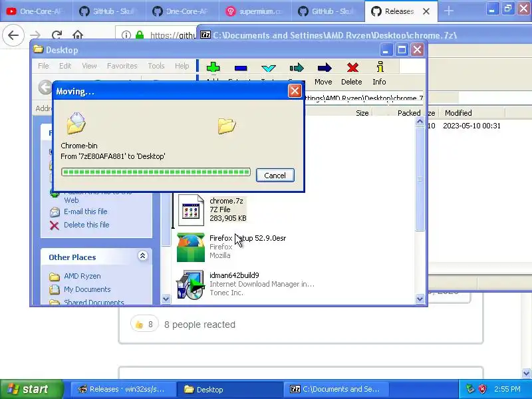
Task: Click the thumbs up reaction button showing 8
Action: (144, 325)
